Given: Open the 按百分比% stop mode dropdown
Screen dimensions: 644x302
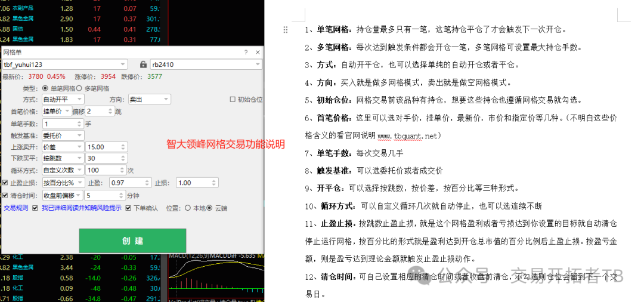Looking at the screenshot, I should [x=63, y=183].
